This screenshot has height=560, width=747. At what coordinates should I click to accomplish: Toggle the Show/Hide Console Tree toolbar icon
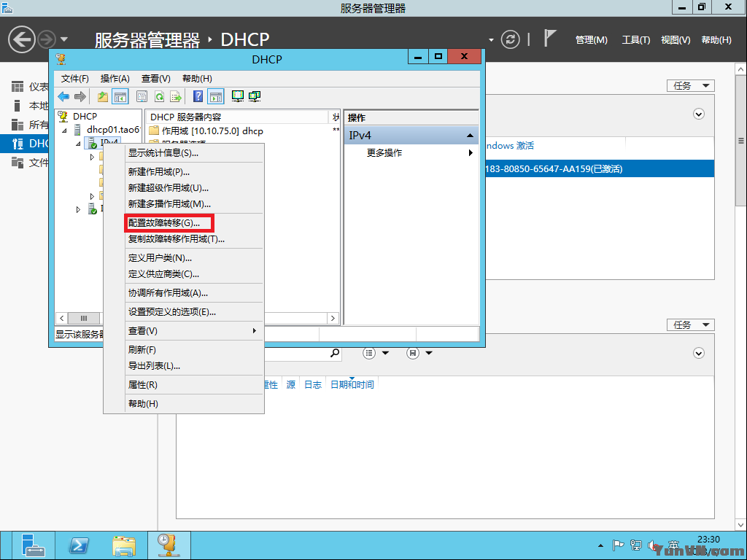click(120, 97)
